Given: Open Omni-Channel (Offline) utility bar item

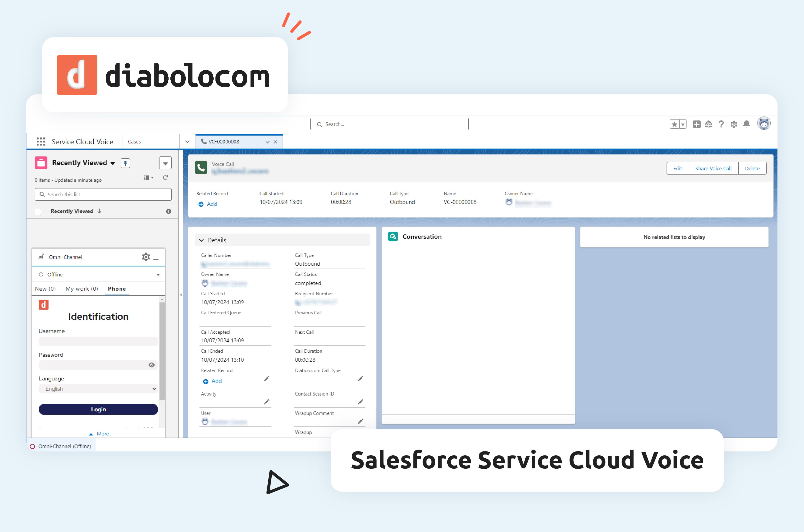Looking at the screenshot, I should (x=61, y=447).
